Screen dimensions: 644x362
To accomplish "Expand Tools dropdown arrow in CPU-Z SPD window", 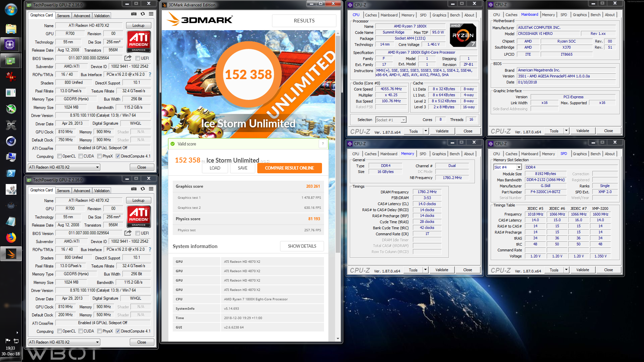I will pyautogui.click(x=566, y=270).
